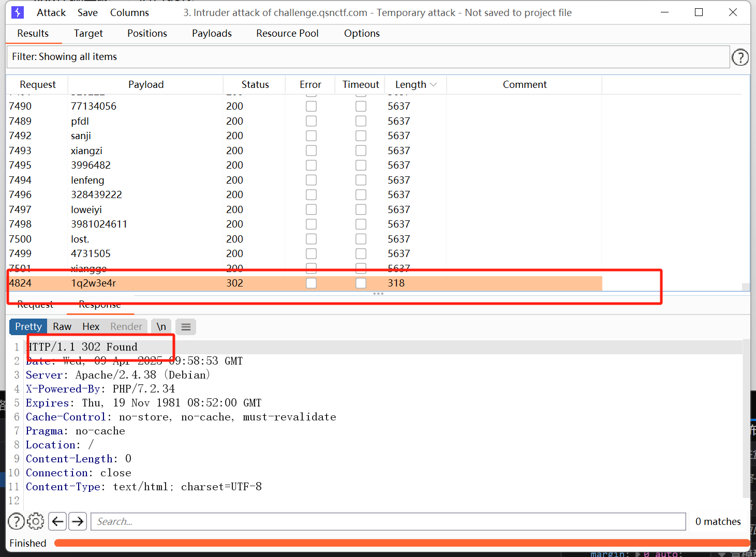Open the Attack menu
This screenshot has width=756, height=557.
(51, 12)
